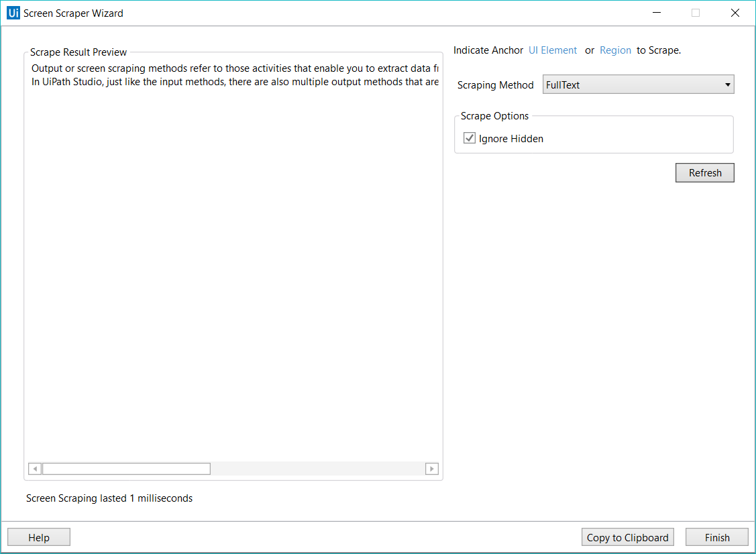Screen dimensions: 756x554
Task: Click the Region link
Action: point(615,50)
